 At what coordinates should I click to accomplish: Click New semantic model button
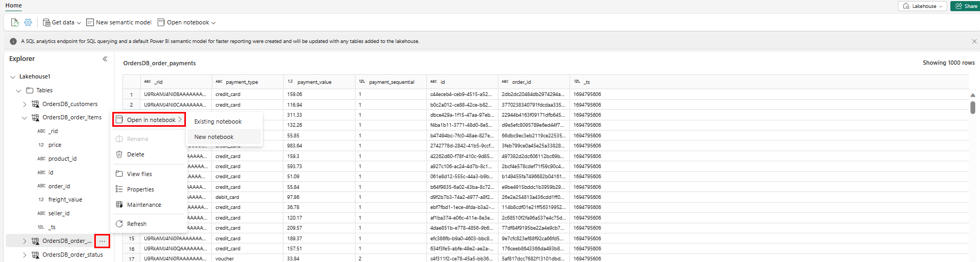point(119,22)
